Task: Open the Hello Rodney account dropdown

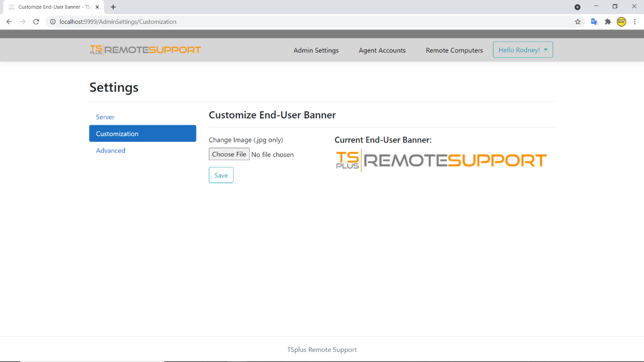Action: click(523, 49)
